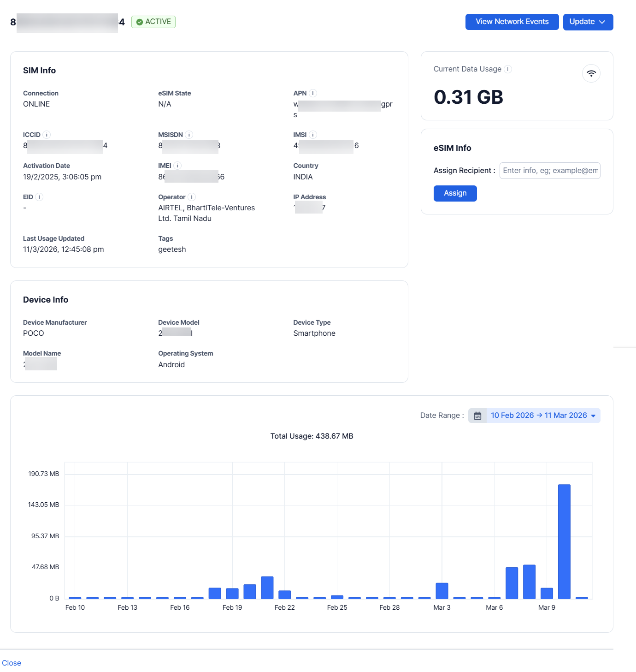Click the info icon beside EID

click(x=40, y=197)
